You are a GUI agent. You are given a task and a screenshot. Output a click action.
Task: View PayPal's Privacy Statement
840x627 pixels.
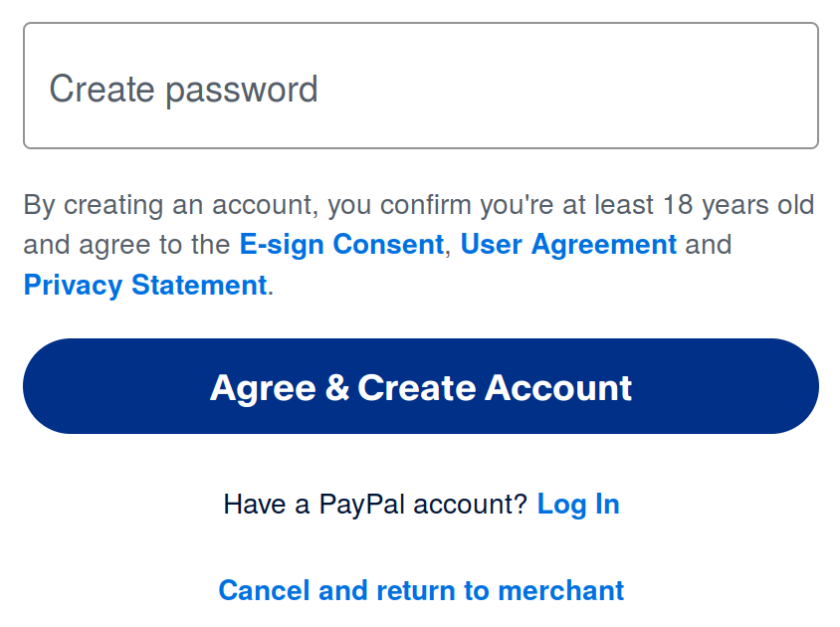(x=145, y=286)
